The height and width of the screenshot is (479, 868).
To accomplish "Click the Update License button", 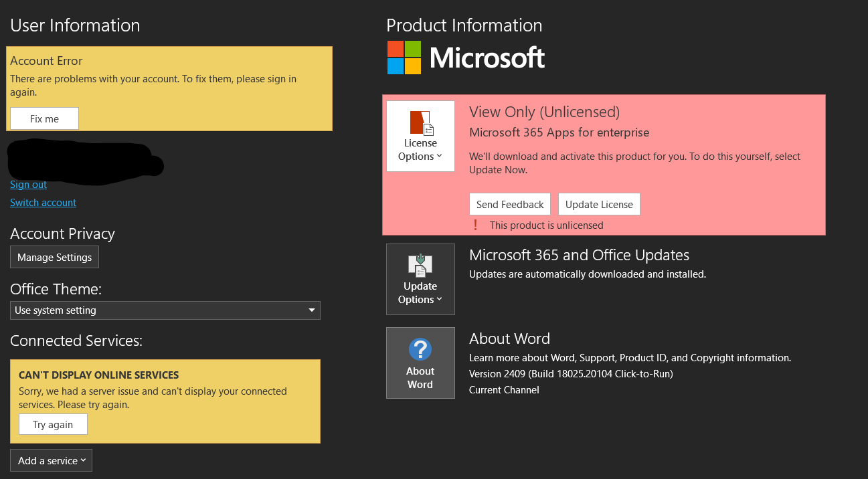I will click(599, 204).
